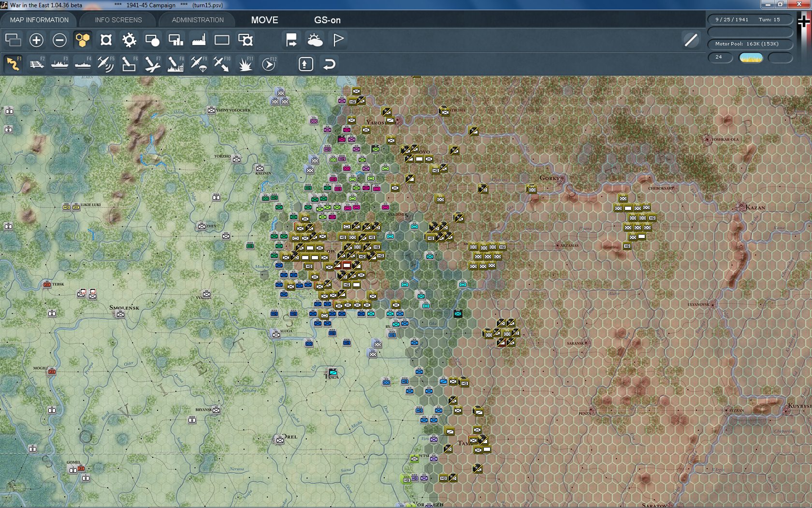
Task: Select the F1 move mode
Action: point(13,64)
